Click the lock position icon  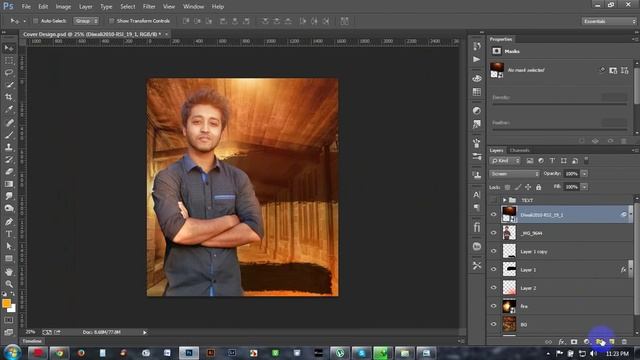528,187
